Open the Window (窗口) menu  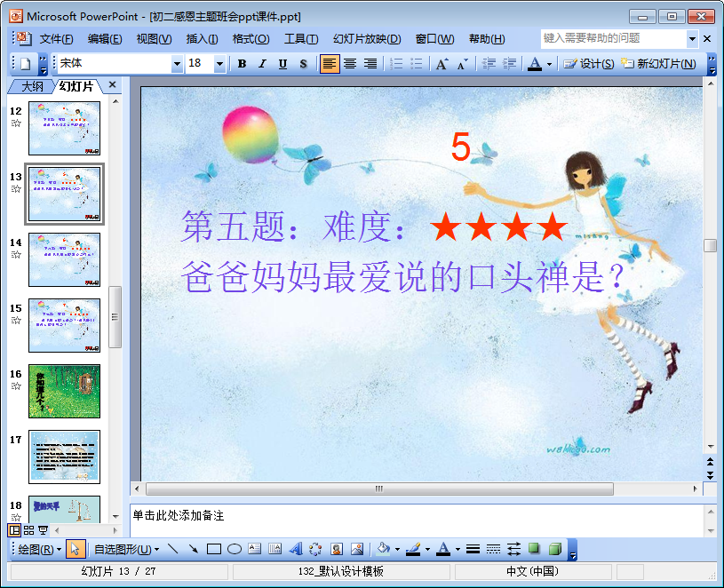click(x=434, y=39)
